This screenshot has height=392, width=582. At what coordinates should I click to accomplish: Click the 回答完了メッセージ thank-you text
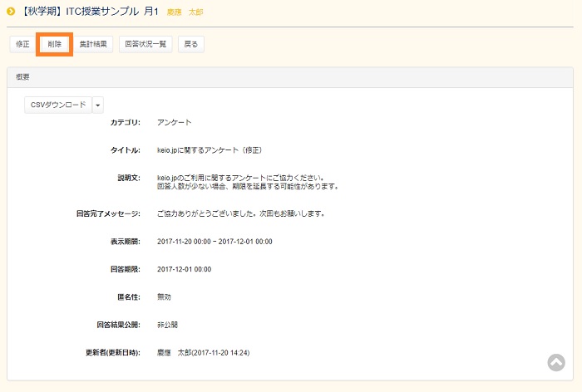[239, 213]
